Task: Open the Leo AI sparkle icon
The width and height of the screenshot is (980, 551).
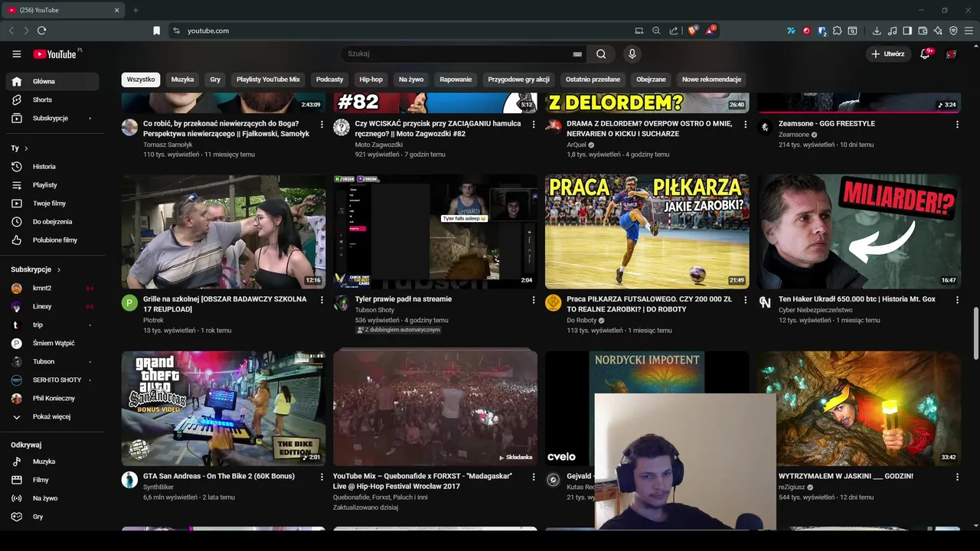Action: point(938,31)
